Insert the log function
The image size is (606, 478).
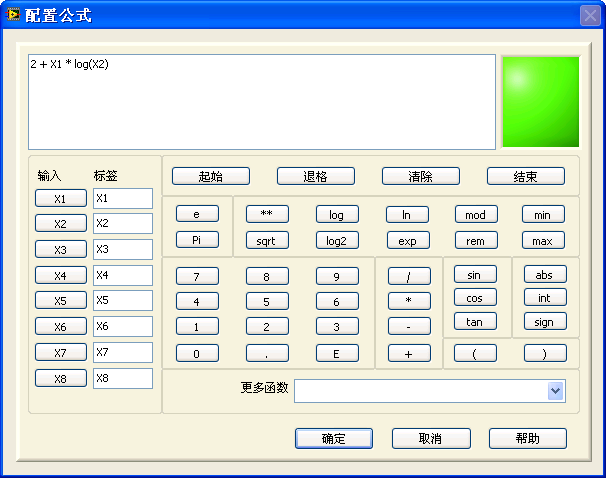(337, 215)
